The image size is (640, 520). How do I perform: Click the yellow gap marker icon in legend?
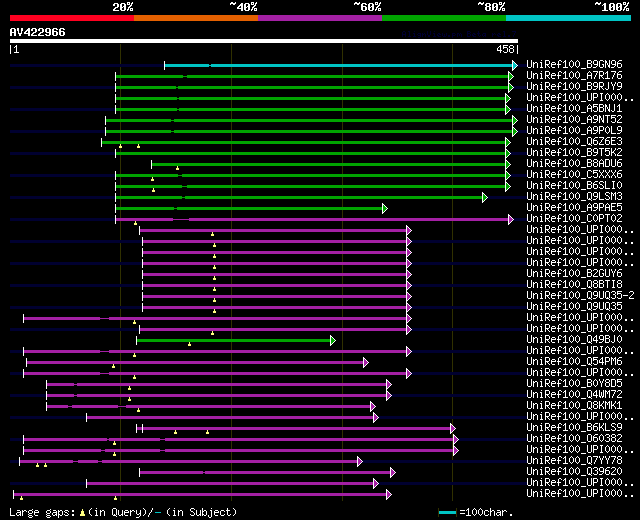tap(82, 513)
